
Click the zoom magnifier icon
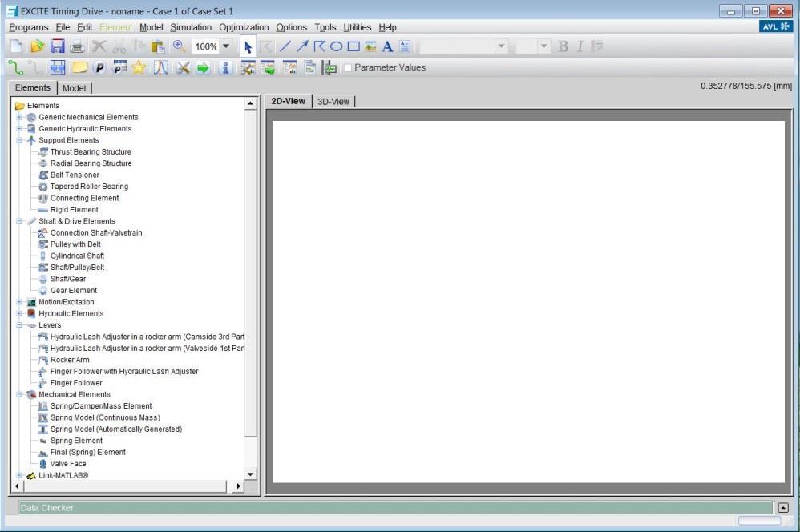[179, 47]
